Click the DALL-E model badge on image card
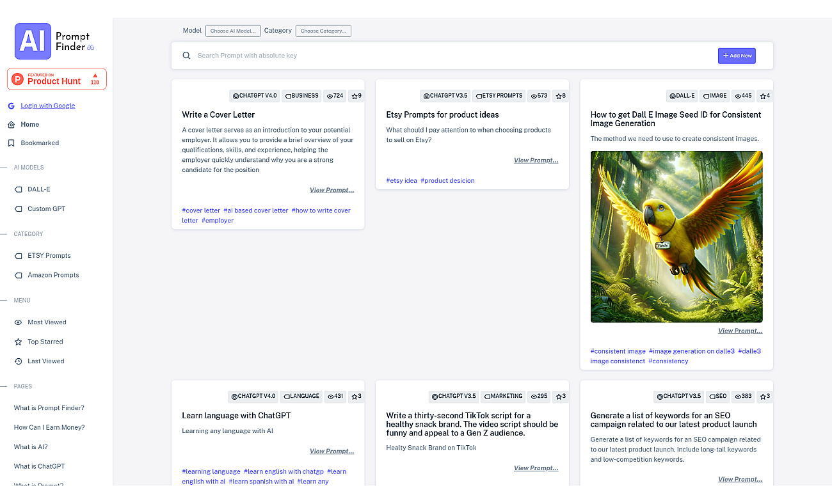This screenshot has height=504, width=832. 682,96
